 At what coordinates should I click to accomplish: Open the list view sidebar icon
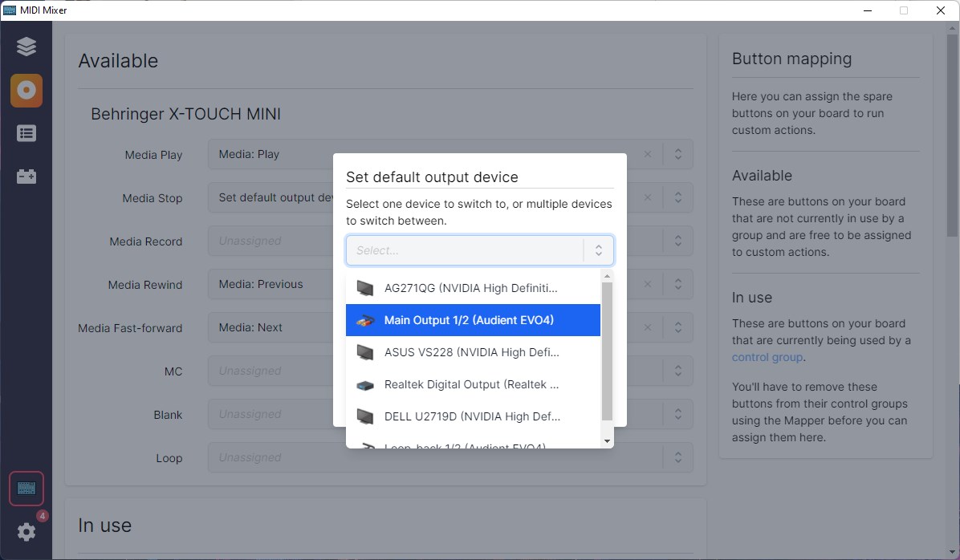click(x=26, y=133)
